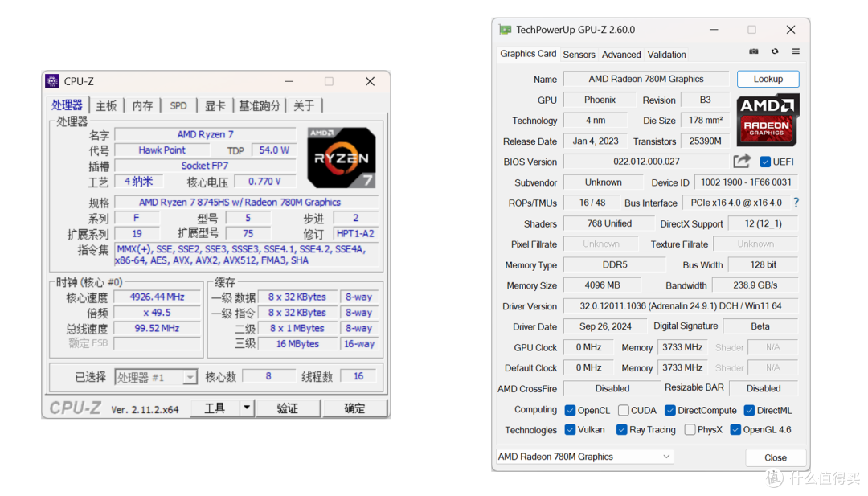Click the camera screenshot icon in GPU-Z
The height and width of the screenshot is (496, 868).
pyautogui.click(x=753, y=51)
